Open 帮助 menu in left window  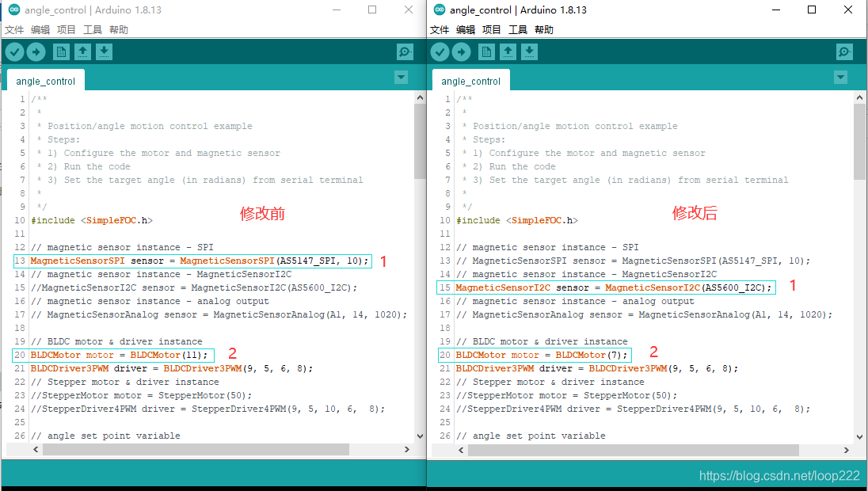click(x=119, y=30)
